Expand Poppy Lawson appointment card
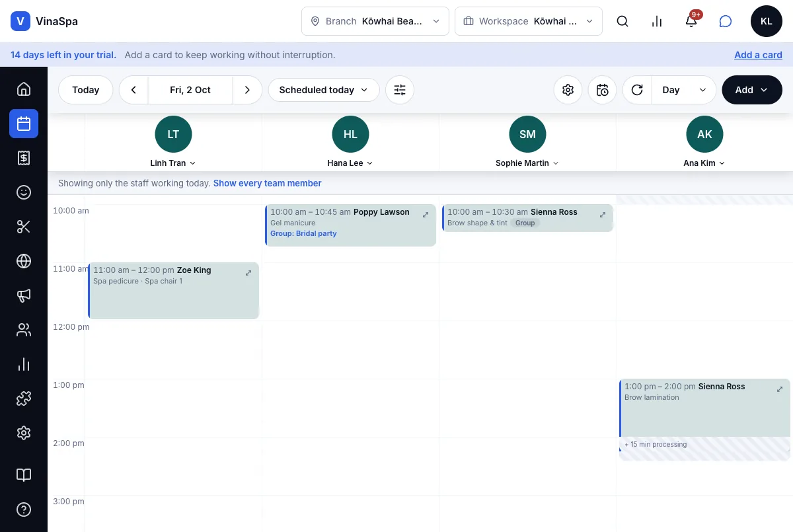 click(x=426, y=215)
